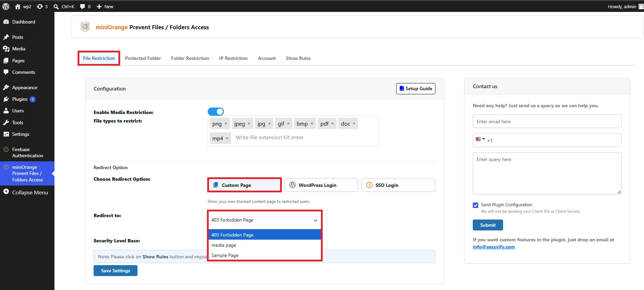
Task: Click the Appearance brush icon
Action: [6, 87]
